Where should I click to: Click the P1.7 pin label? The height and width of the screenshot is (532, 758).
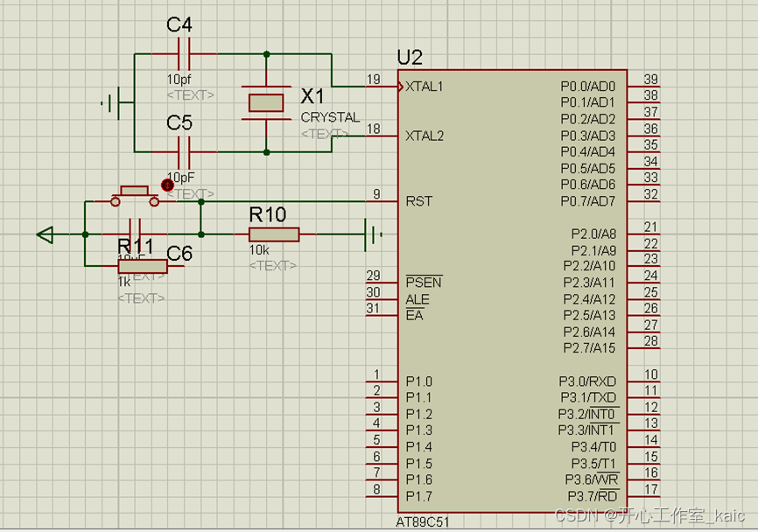[419, 496]
